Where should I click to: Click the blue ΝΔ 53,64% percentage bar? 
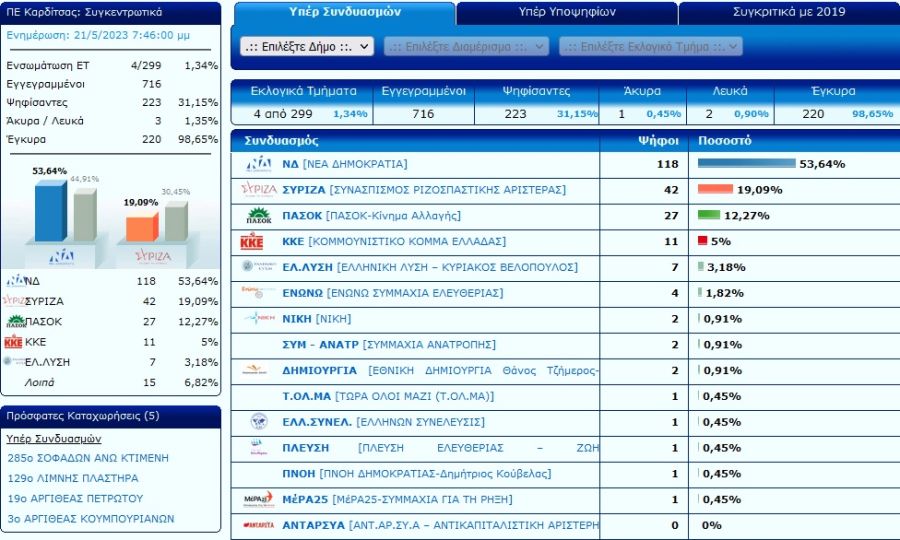[x=747, y=164]
